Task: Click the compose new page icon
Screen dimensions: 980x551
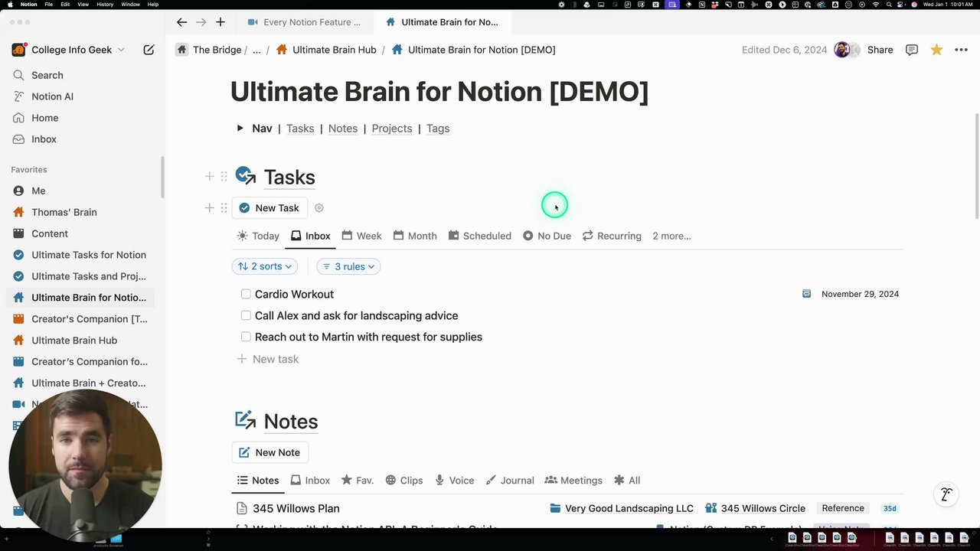Action: point(149,50)
